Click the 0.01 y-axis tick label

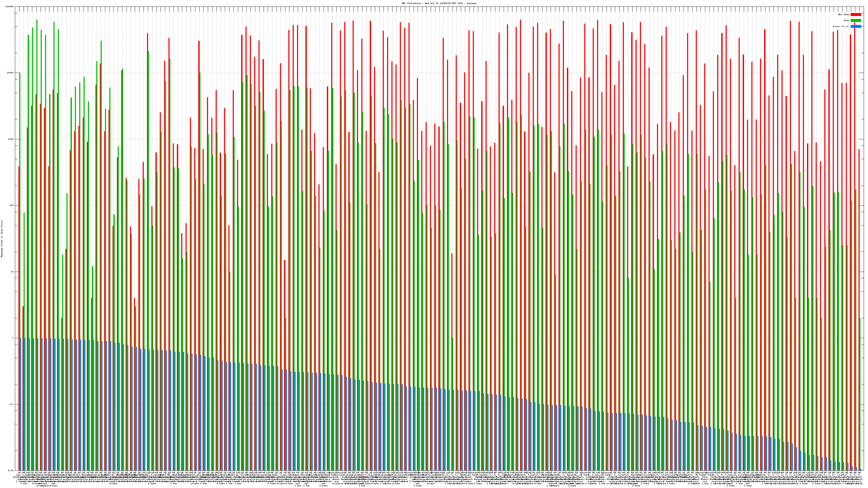[11, 470]
